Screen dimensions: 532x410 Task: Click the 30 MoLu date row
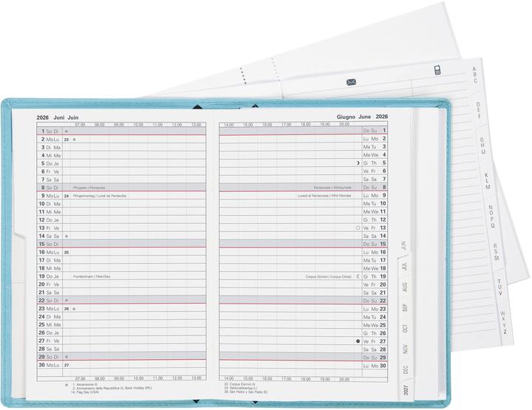(50, 365)
